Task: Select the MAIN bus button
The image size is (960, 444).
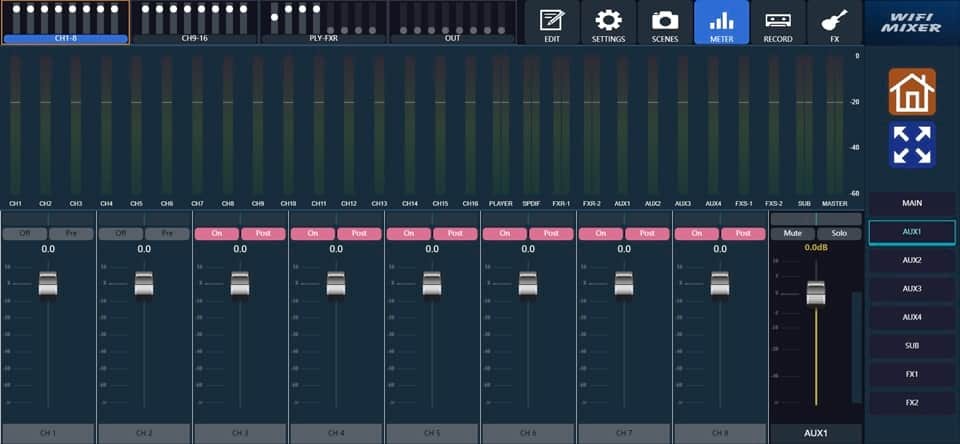Action: [911, 204]
